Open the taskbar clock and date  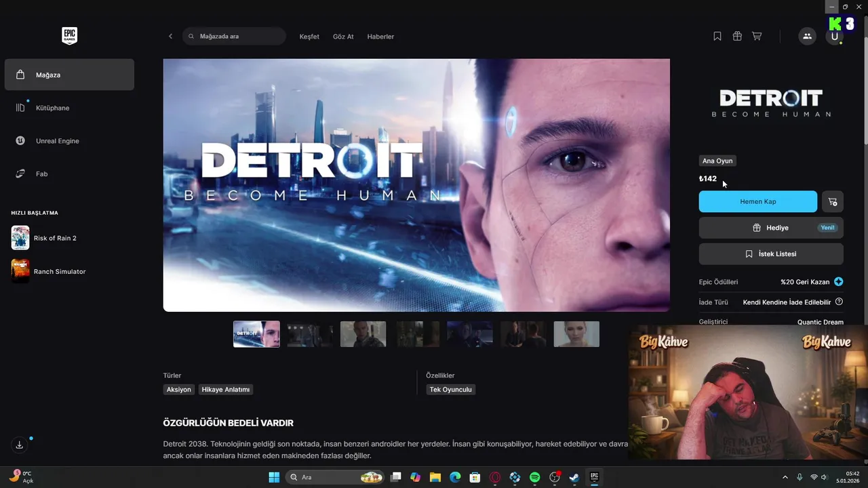[848, 477]
